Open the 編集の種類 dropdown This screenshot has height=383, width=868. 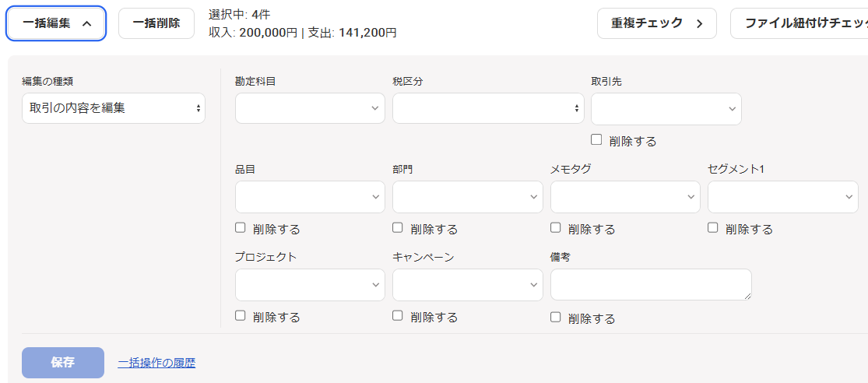click(x=114, y=108)
